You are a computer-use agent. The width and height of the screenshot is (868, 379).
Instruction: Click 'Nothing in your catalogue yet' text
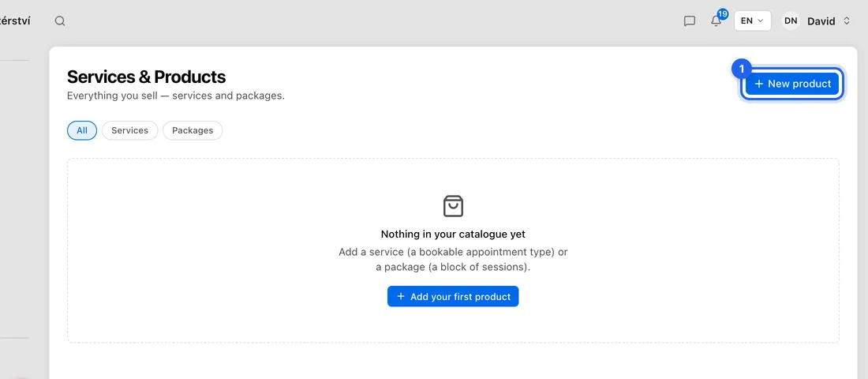[453, 234]
